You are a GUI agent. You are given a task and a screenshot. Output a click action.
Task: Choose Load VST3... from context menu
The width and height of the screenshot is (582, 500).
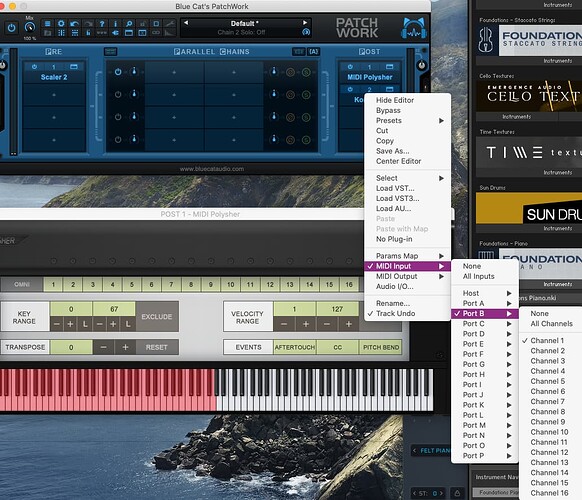click(407, 199)
